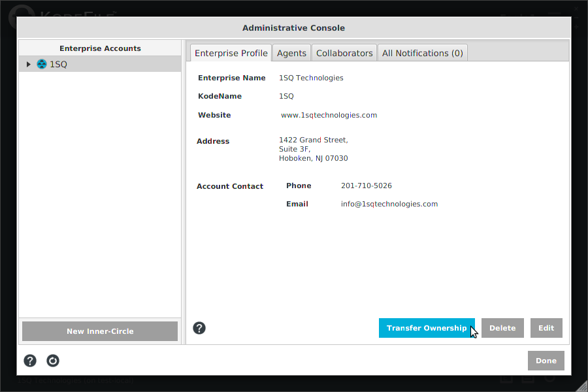The image size is (588, 392).
Task: Create a New Inner-Circle
Action: click(x=100, y=331)
